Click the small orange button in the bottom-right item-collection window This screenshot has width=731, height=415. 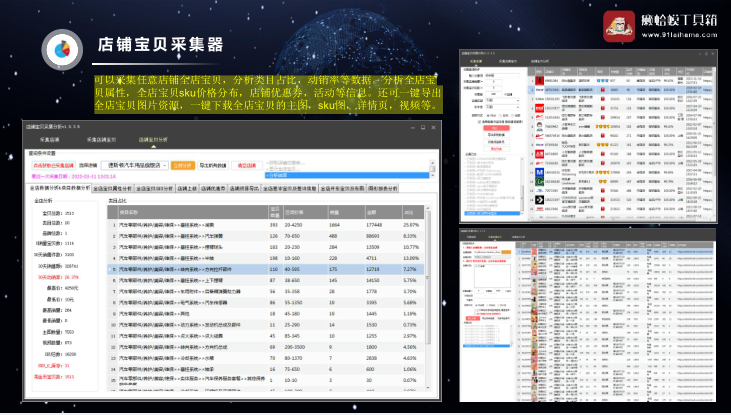tap(506, 252)
